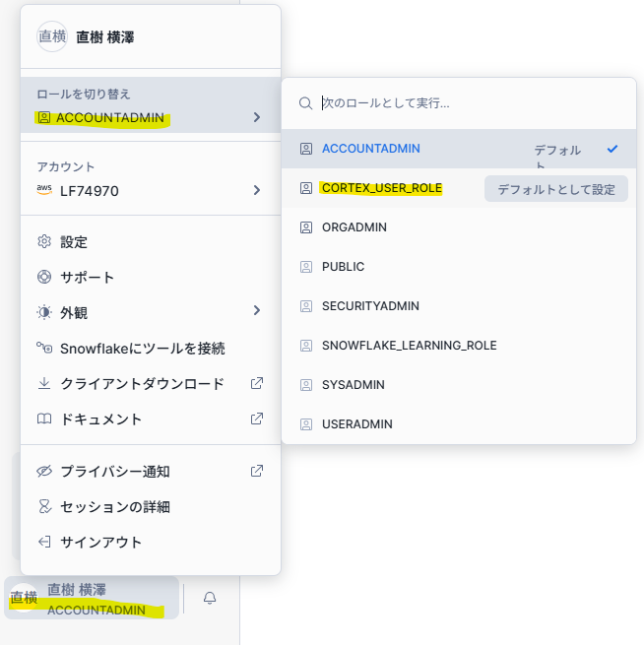Image resolution: width=644 pixels, height=645 pixels.
Task: Click the external link icon for プライバシー通知
Action: pos(257,471)
